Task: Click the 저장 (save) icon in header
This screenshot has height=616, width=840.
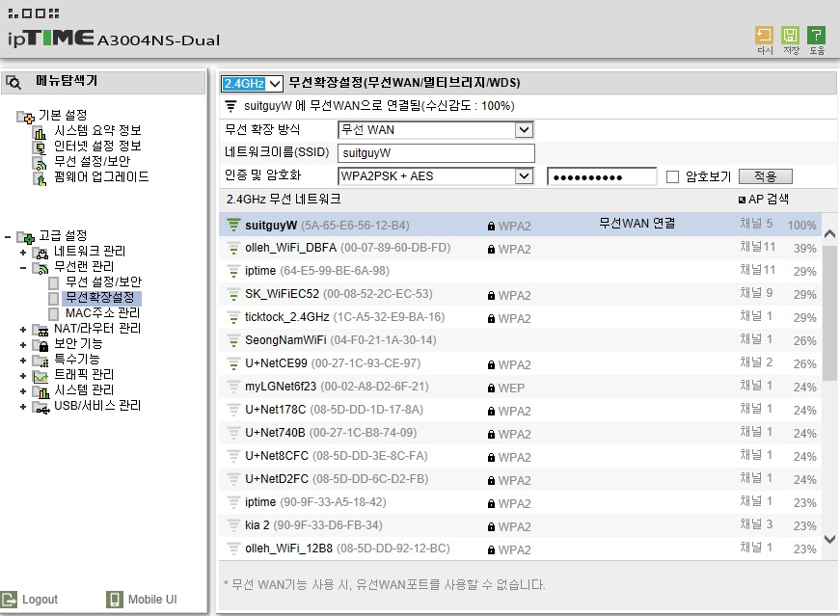Action: [790, 36]
